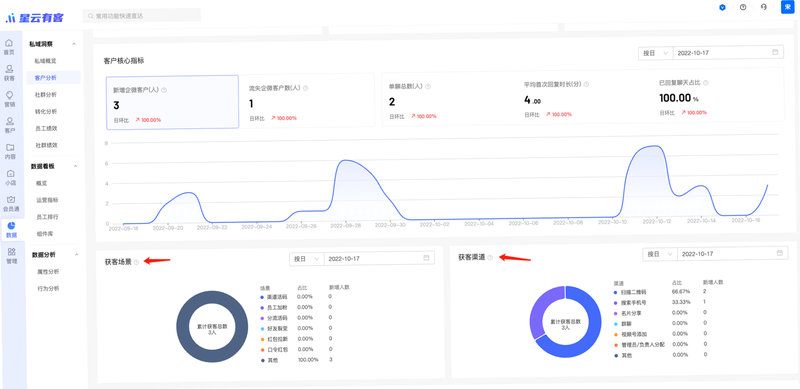Open 按日 dropdown in 获客场景 section
This screenshot has height=389, width=800.
[x=306, y=259]
